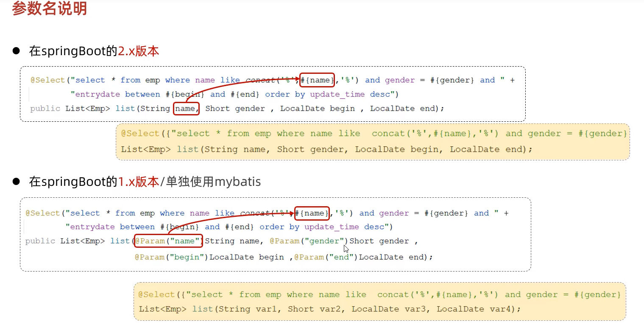Click the @Param("gender") annotation
Viewport: 644px width, 325px height.
[309, 241]
